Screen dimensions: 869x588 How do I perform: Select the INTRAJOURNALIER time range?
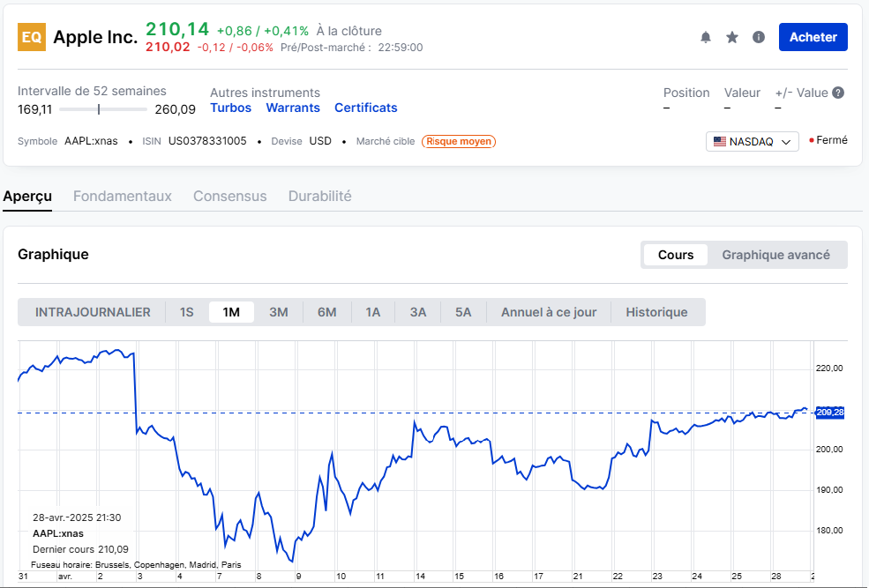click(93, 312)
